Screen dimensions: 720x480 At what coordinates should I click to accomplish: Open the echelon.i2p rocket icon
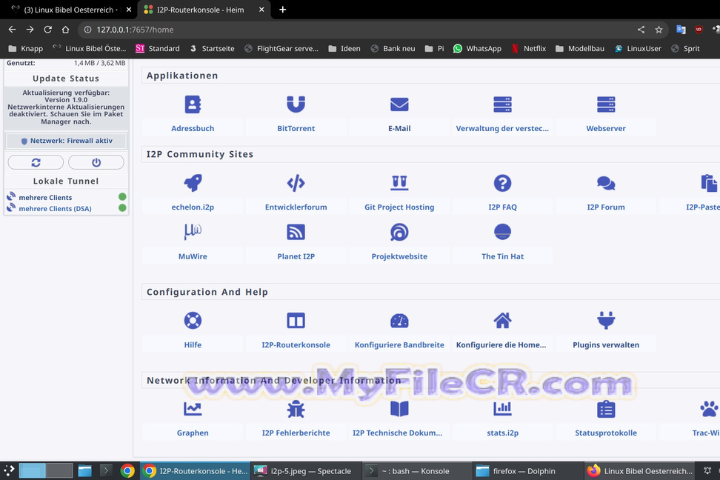pos(192,183)
